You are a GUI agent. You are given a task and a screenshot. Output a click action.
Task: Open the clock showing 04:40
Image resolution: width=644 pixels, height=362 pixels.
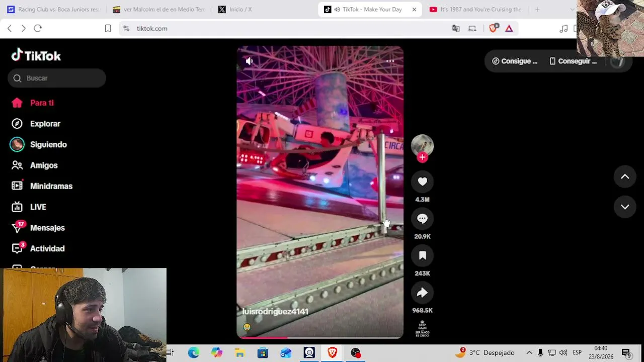click(601, 352)
